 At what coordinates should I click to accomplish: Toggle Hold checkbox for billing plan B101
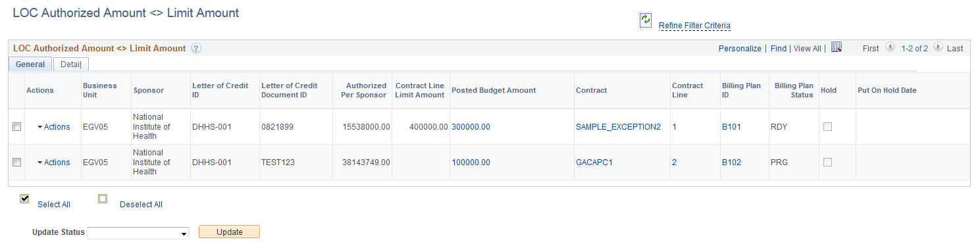(x=827, y=127)
